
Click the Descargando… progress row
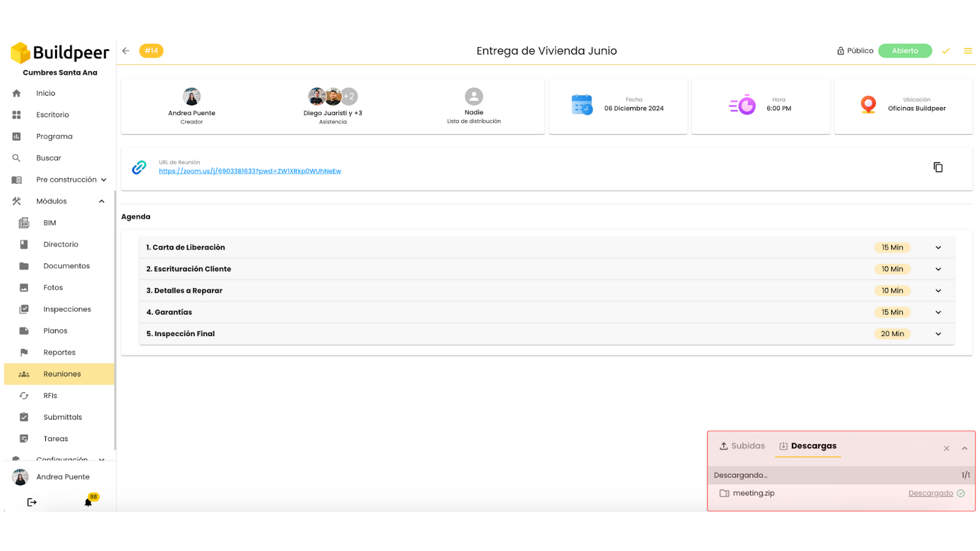pos(842,475)
